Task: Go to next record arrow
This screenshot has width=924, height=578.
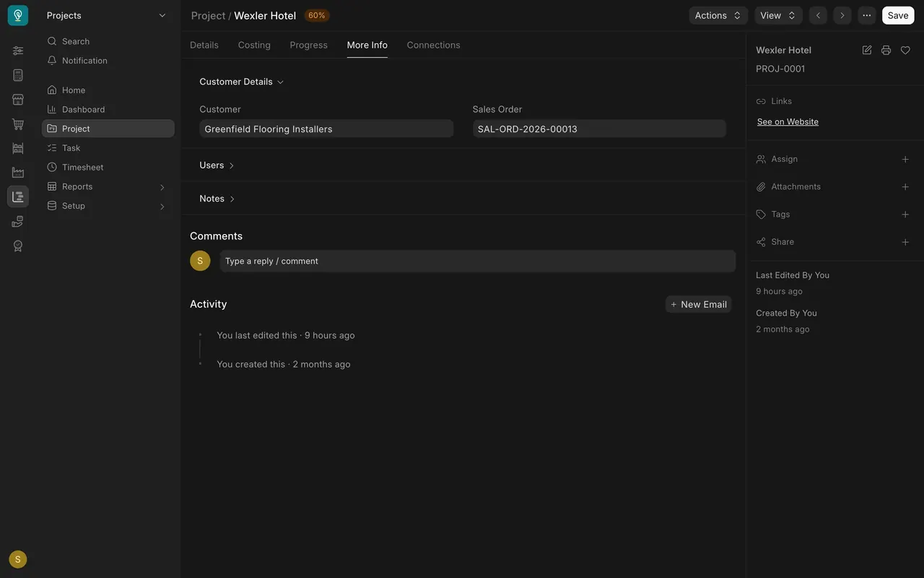Action: [842, 15]
